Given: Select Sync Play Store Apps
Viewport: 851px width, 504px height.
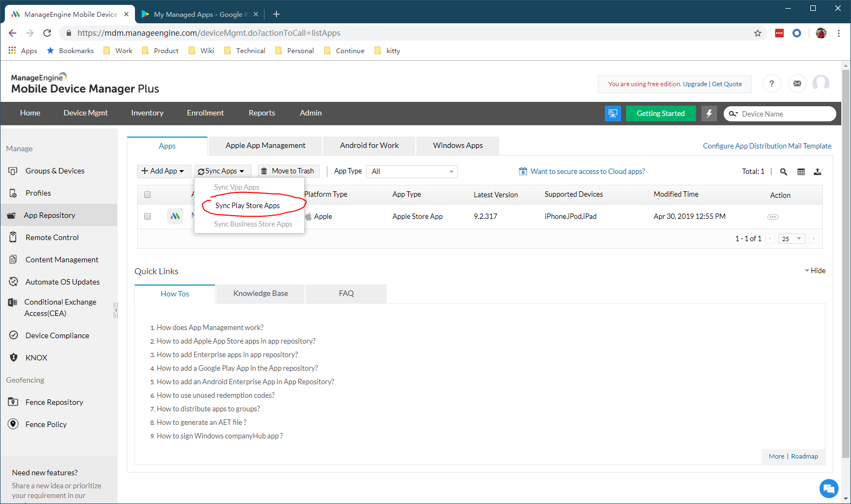Looking at the screenshot, I should coord(248,205).
